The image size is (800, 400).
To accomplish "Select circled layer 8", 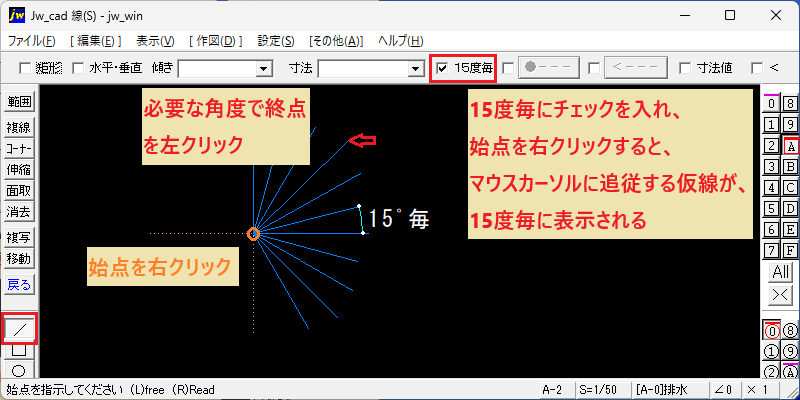I will tap(790, 331).
